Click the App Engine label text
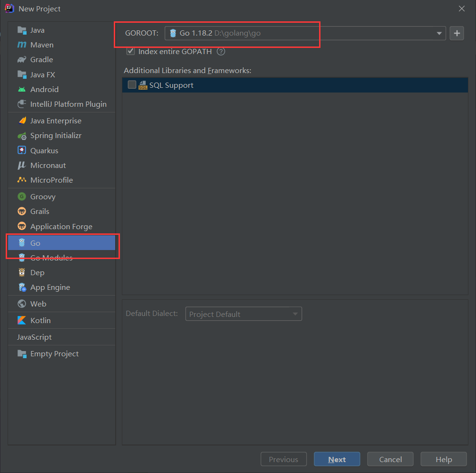This screenshot has width=476, height=473. [50, 288]
